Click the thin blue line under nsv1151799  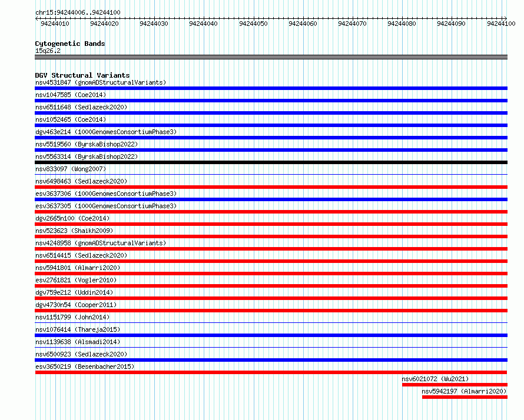coord(271,322)
